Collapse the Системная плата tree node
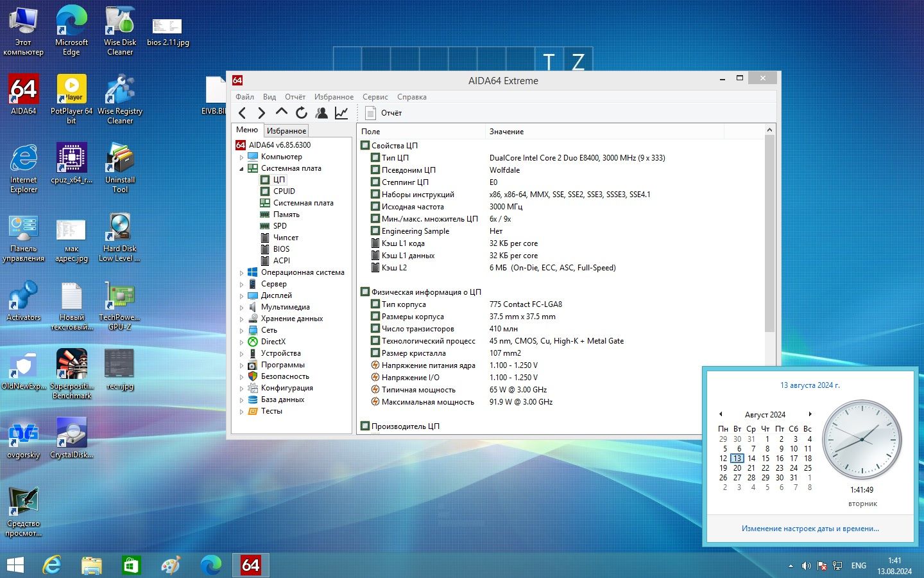Image resolution: width=924 pixels, height=578 pixels. [x=242, y=169]
